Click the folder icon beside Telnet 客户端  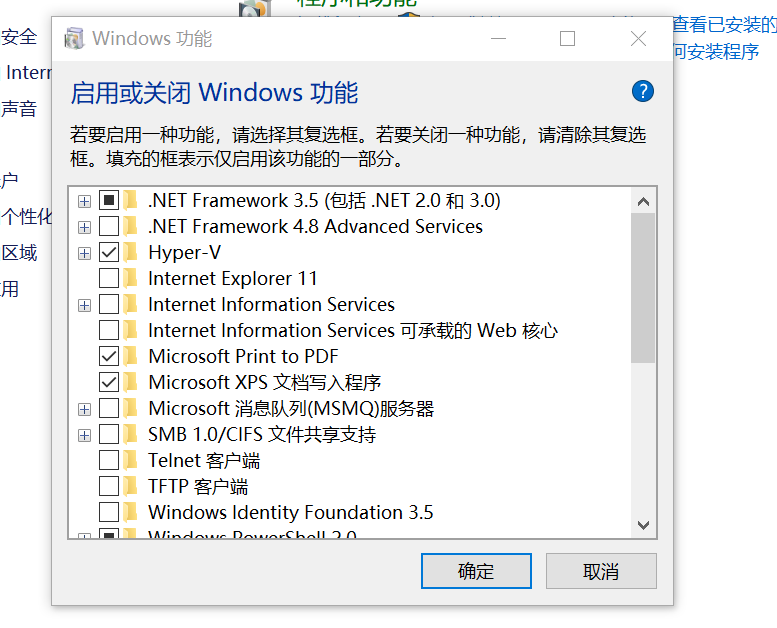pyautogui.click(x=131, y=461)
